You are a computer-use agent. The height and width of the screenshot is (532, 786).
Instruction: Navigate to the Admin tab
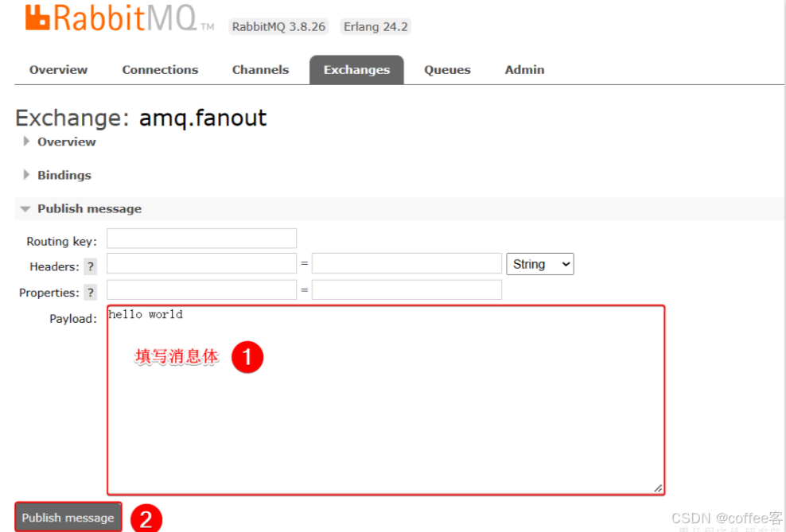[x=524, y=70]
